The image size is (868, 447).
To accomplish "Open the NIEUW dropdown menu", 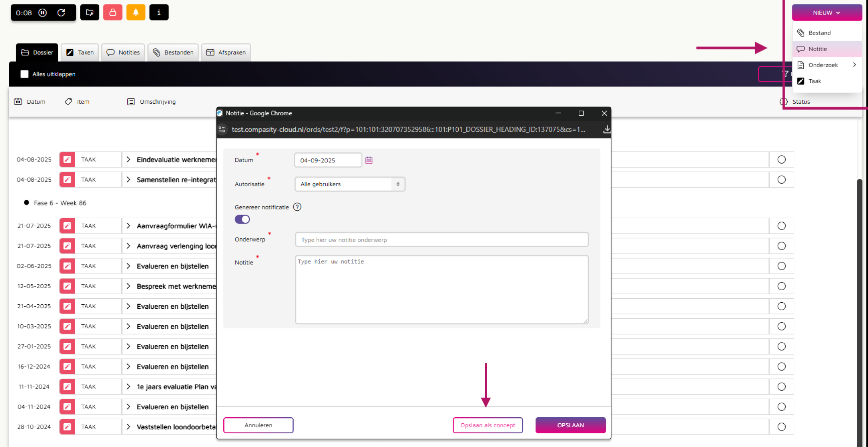I will point(826,12).
